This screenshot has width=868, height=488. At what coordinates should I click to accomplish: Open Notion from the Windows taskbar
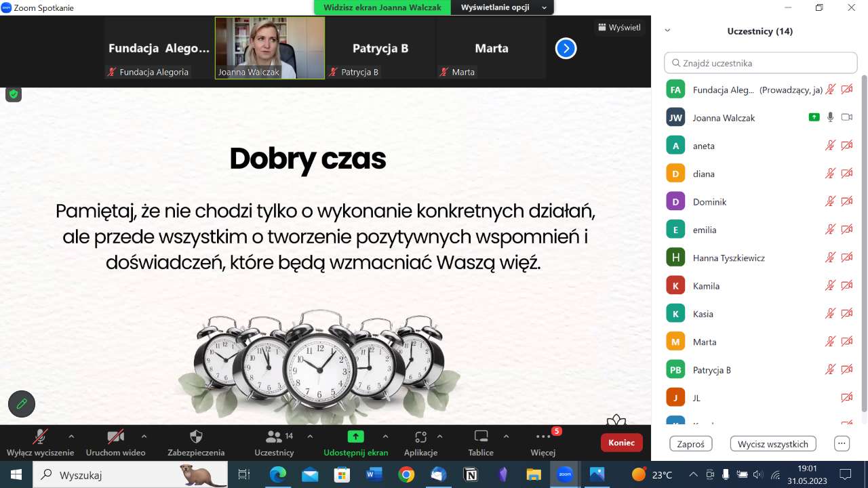[470, 474]
